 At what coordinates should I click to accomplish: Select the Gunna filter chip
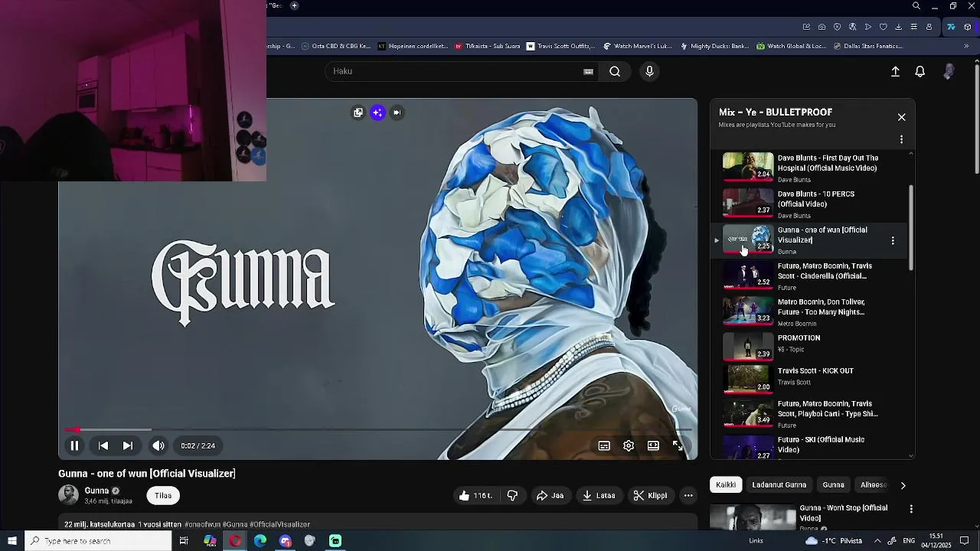(833, 484)
